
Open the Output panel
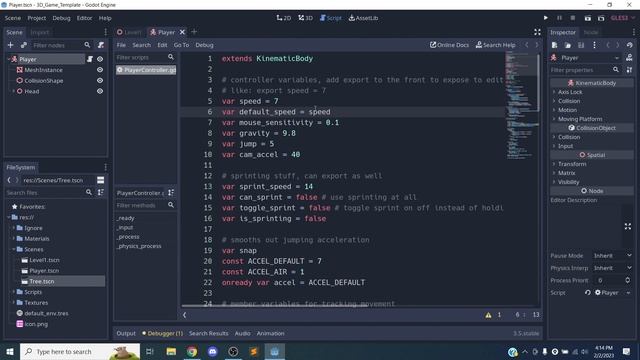coord(126,333)
